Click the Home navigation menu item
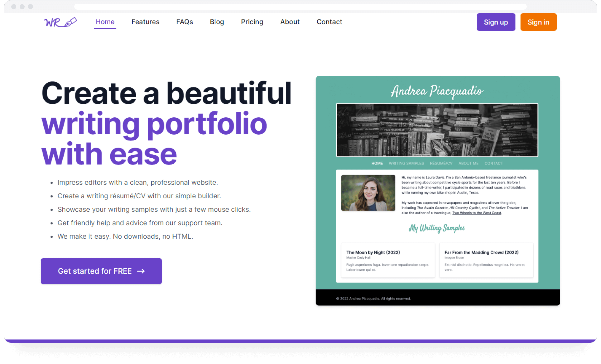 pyautogui.click(x=104, y=22)
